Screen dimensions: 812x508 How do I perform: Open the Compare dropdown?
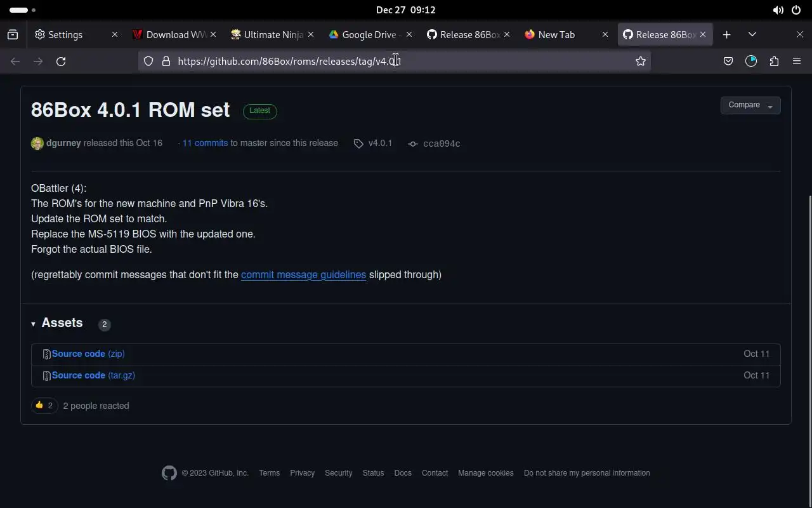(x=750, y=105)
